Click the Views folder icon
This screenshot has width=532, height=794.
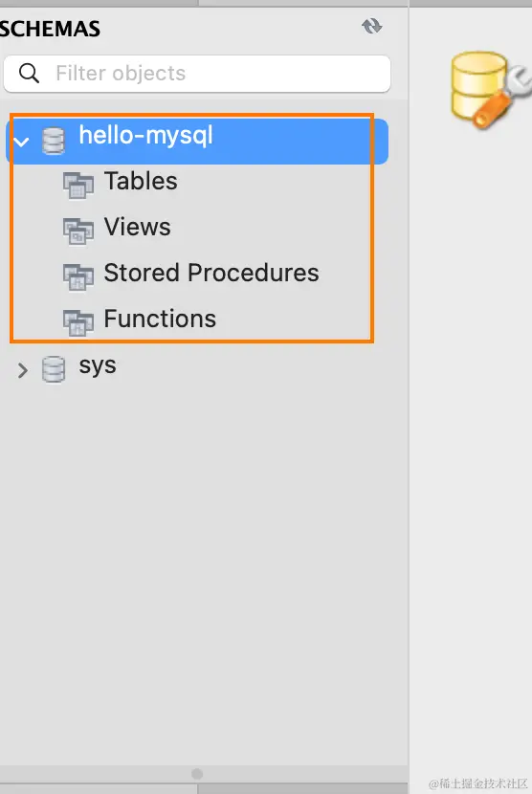(x=78, y=231)
